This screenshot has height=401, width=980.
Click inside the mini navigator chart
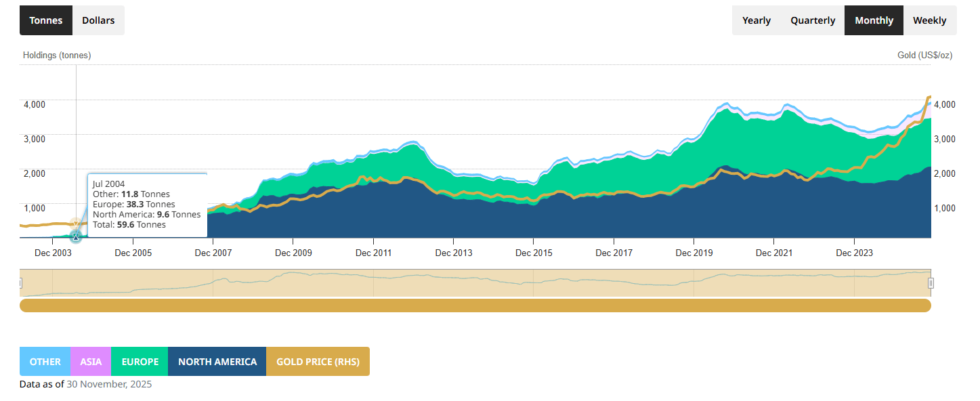pyautogui.click(x=474, y=282)
